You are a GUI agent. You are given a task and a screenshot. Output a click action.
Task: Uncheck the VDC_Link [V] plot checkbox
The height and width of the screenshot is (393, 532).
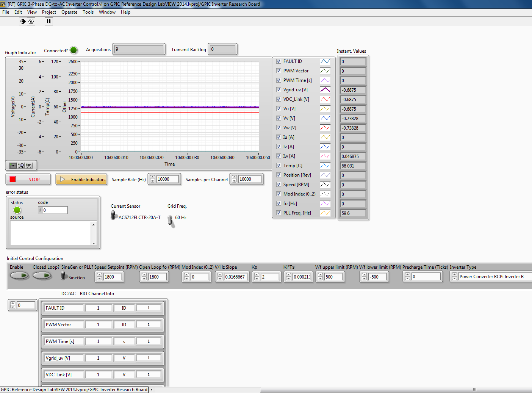click(279, 99)
